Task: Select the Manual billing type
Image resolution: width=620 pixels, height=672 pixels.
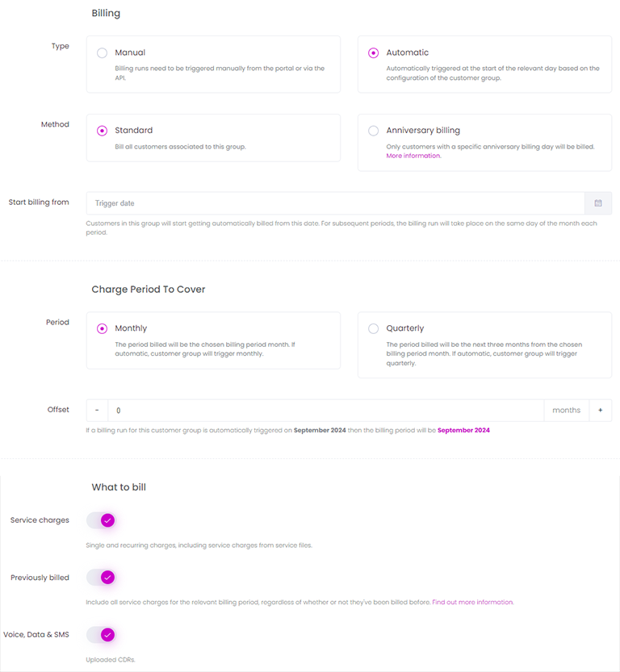Action: (102, 53)
